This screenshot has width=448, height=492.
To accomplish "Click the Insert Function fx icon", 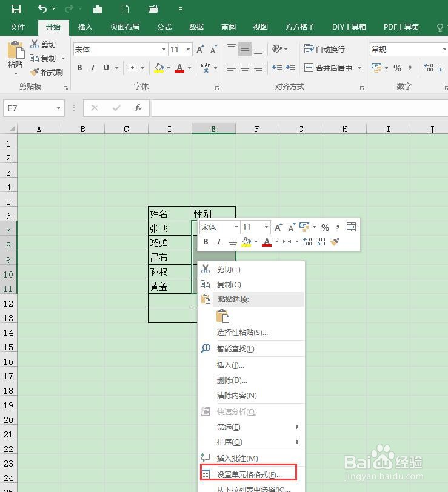I will (x=138, y=108).
